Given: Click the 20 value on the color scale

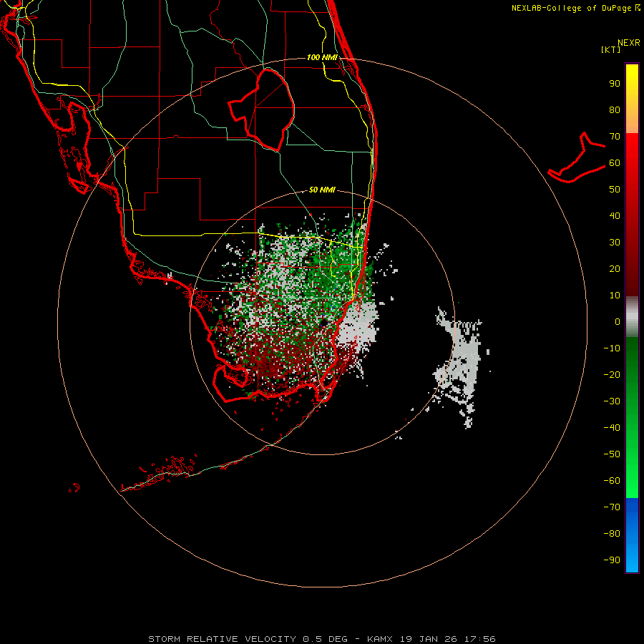Looking at the screenshot, I should (615, 269).
